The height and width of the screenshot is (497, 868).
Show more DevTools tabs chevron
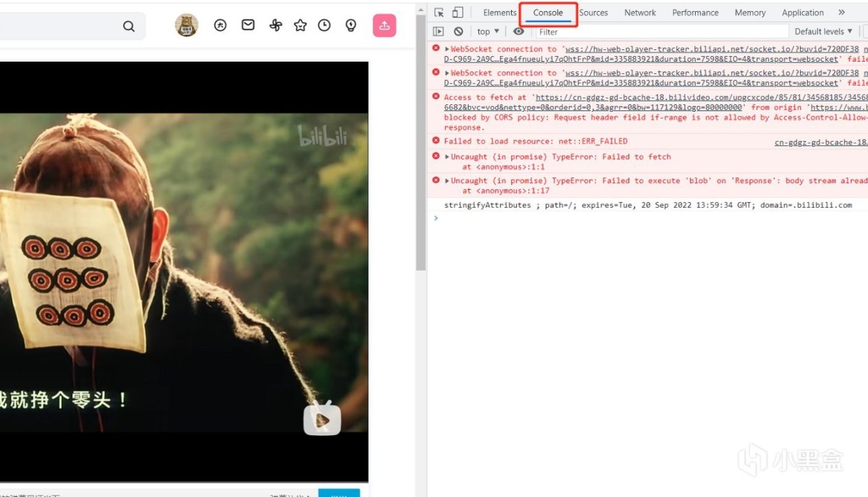[842, 12]
